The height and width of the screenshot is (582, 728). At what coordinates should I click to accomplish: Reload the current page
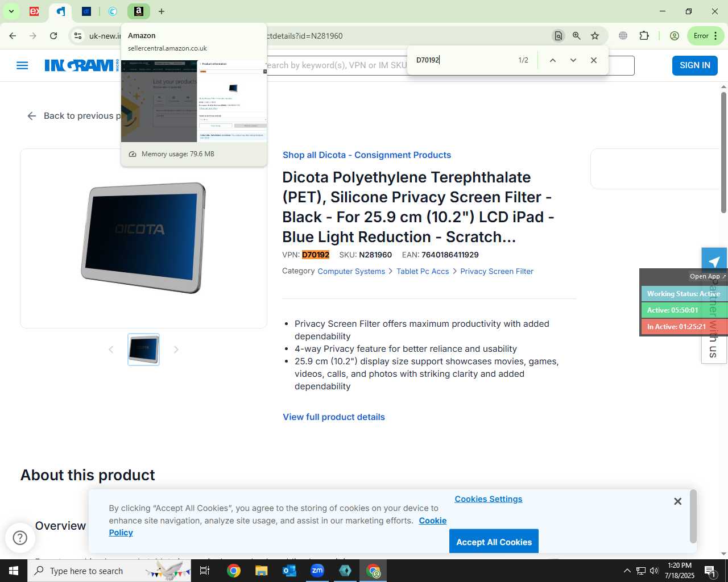(x=53, y=36)
